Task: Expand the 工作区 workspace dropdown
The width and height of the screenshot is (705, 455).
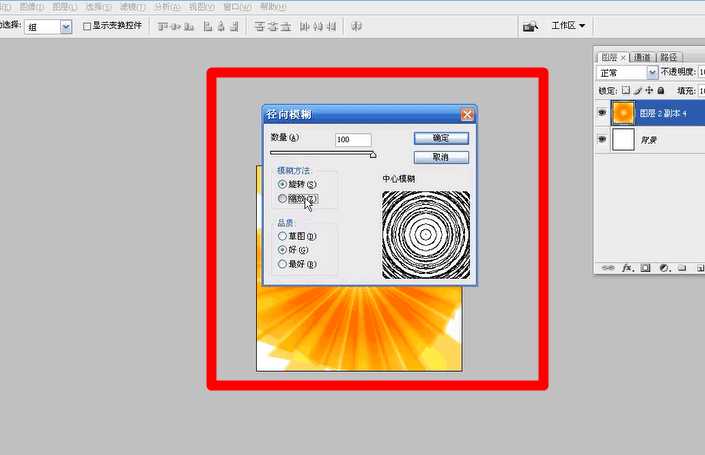Action: pos(569,26)
